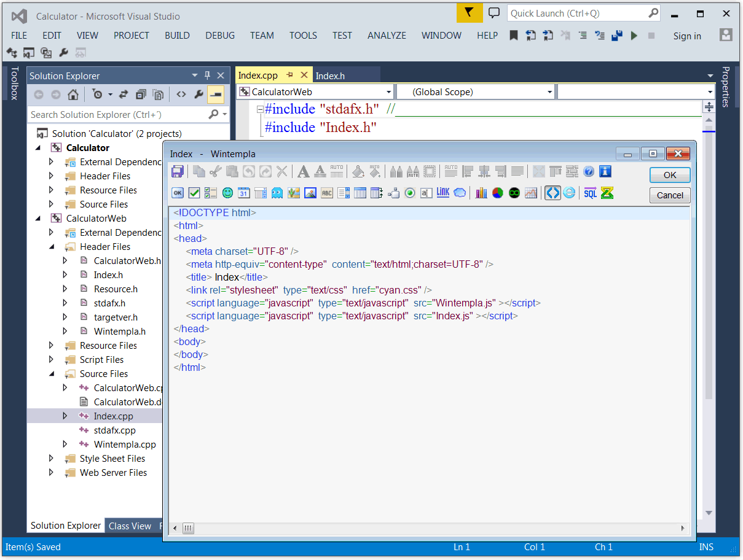Click the Internet Explorer preview icon
The height and width of the screenshot is (560, 743).
coord(570,193)
